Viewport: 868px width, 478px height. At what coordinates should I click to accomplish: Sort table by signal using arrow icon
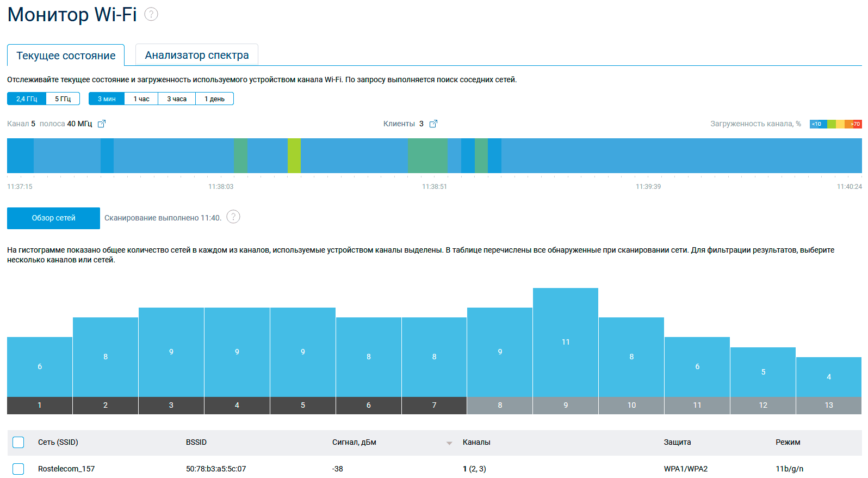pos(449,443)
